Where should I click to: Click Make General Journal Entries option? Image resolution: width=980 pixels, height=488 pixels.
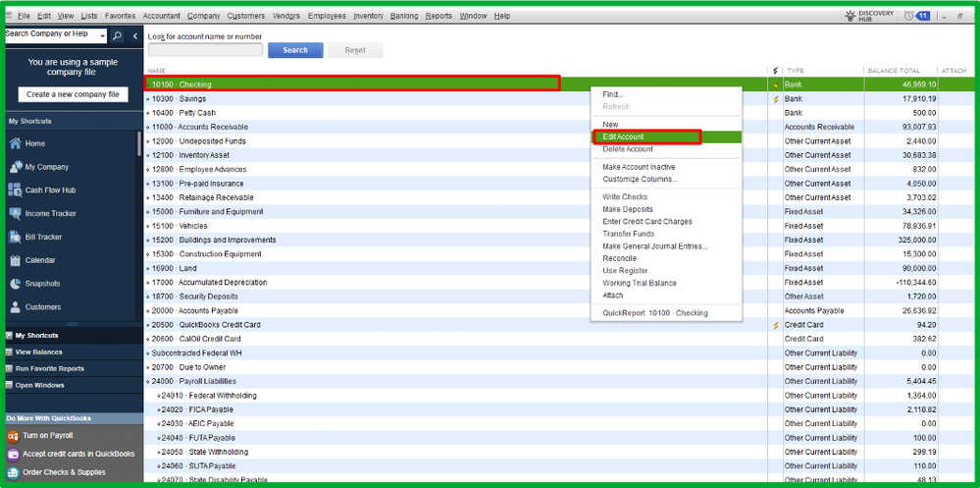666,245
